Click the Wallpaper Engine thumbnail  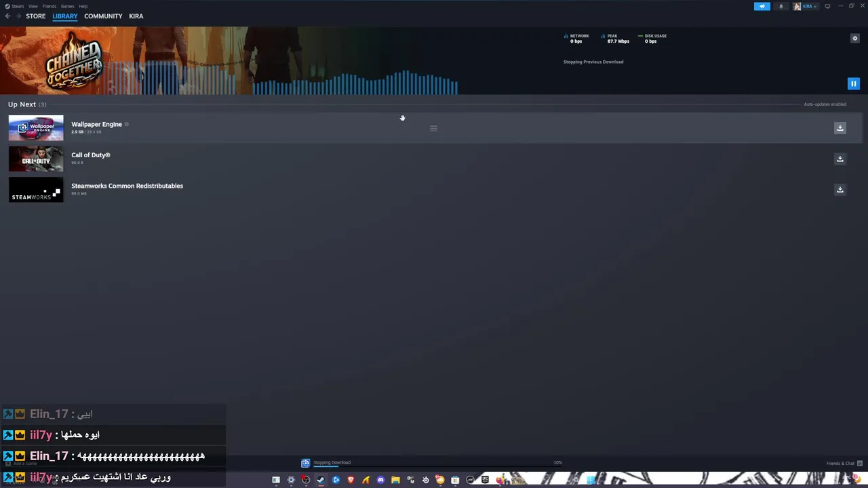pos(36,128)
